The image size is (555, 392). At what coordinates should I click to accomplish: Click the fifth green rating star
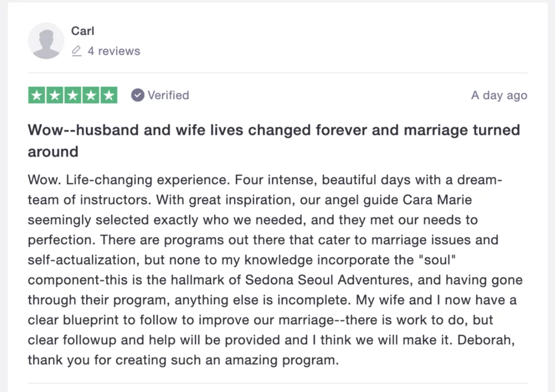pos(109,95)
